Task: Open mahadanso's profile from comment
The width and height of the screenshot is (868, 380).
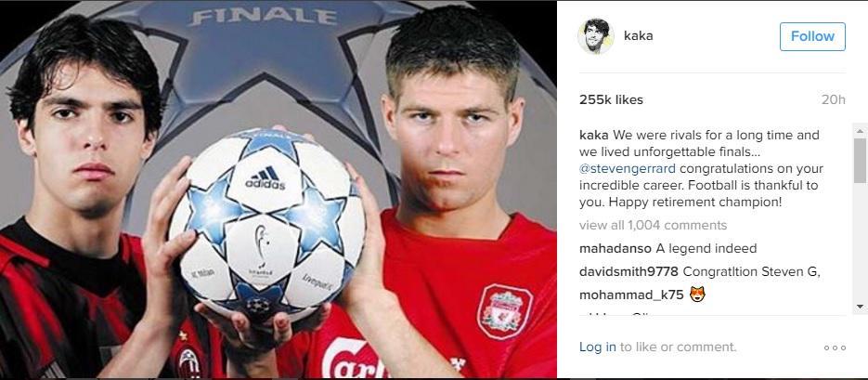Action: (615, 249)
